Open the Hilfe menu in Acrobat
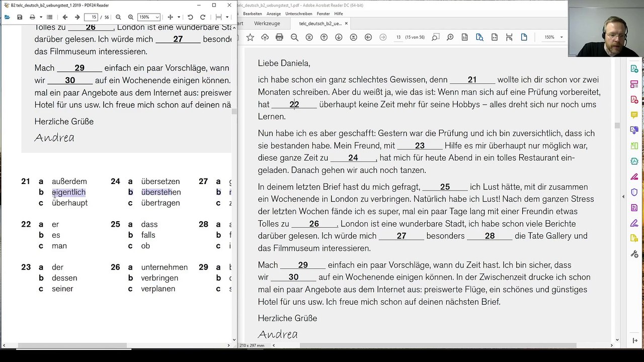644x362 pixels. [x=339, y=14]
